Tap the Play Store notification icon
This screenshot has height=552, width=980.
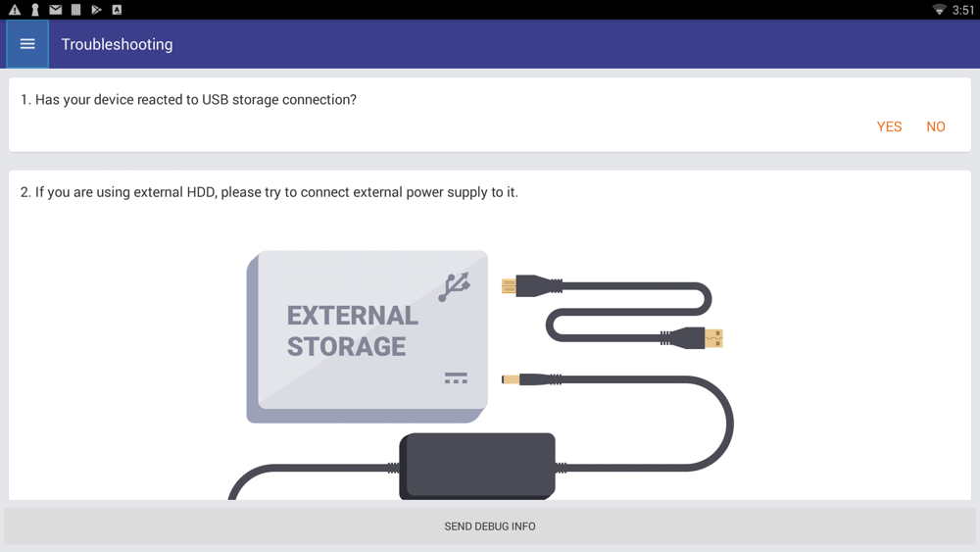[96, 10]
